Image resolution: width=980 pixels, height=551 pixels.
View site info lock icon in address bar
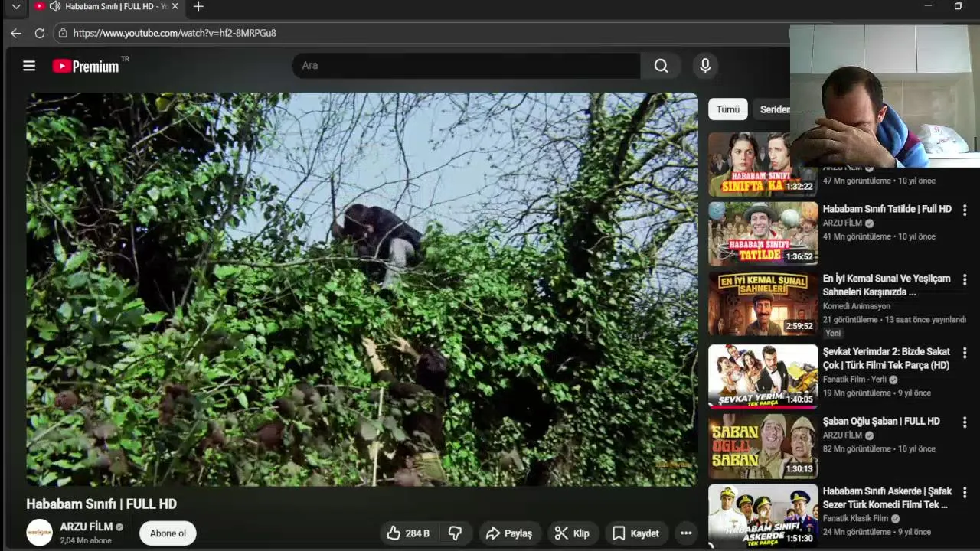click(x=63, y=33)
